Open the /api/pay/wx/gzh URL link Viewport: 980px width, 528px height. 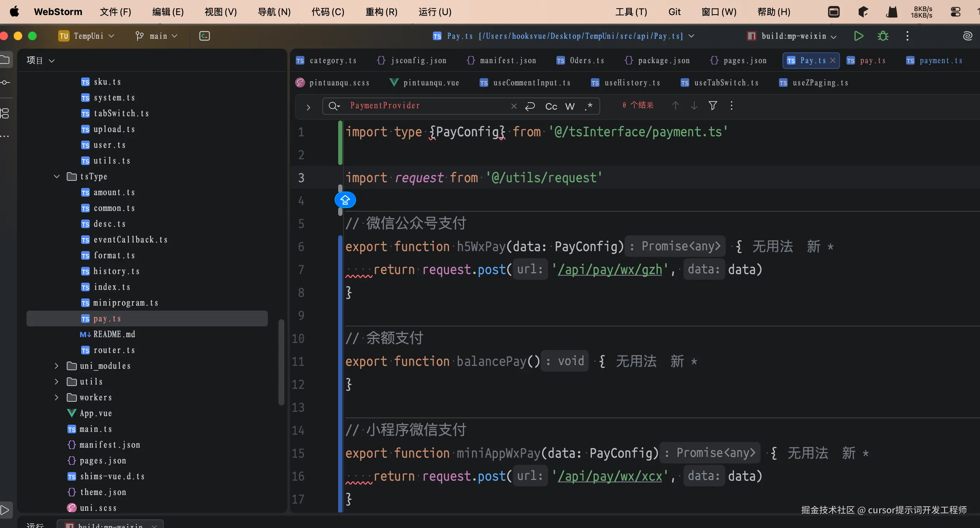click(610, 269)
